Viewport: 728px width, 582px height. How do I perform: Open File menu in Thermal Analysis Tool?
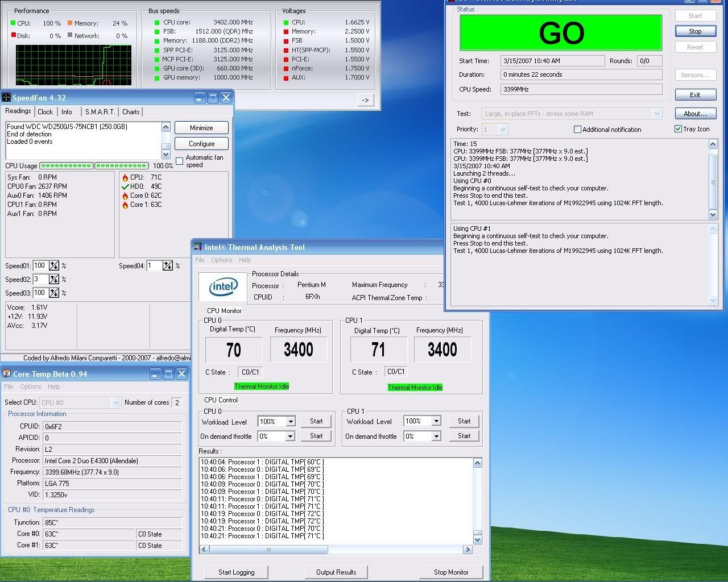pos(200,260)
